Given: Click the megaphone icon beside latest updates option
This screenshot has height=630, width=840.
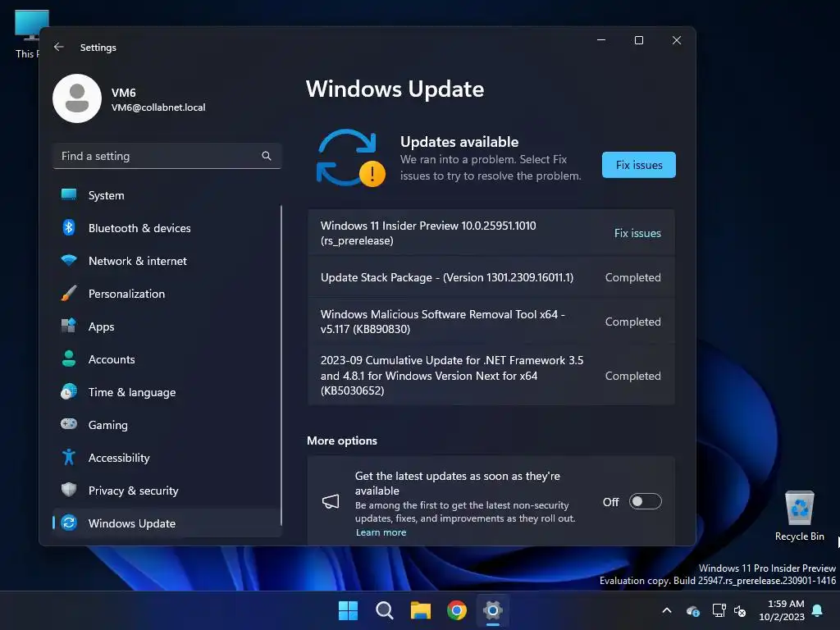Looking at the screenshot, I should point(331,501).
